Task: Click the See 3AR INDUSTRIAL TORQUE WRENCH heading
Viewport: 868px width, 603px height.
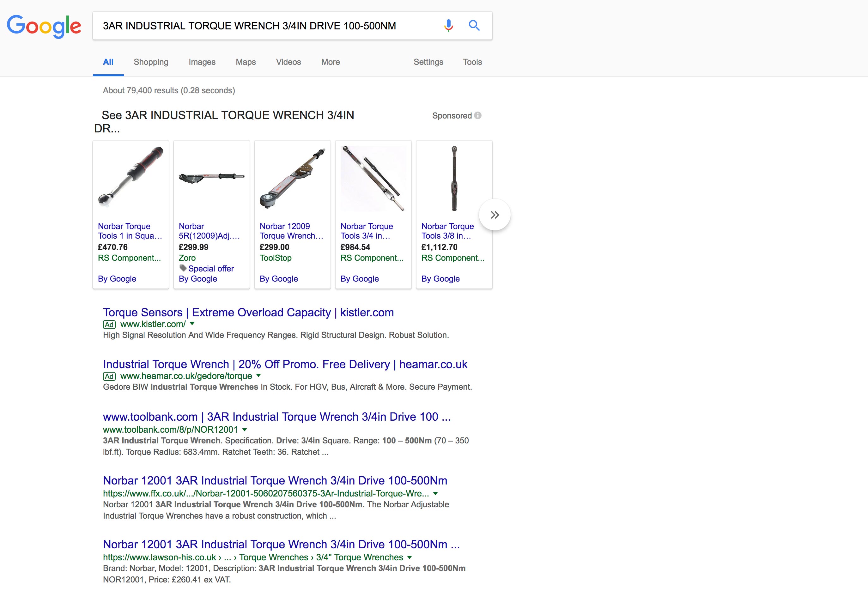Action: pos(224,122)
